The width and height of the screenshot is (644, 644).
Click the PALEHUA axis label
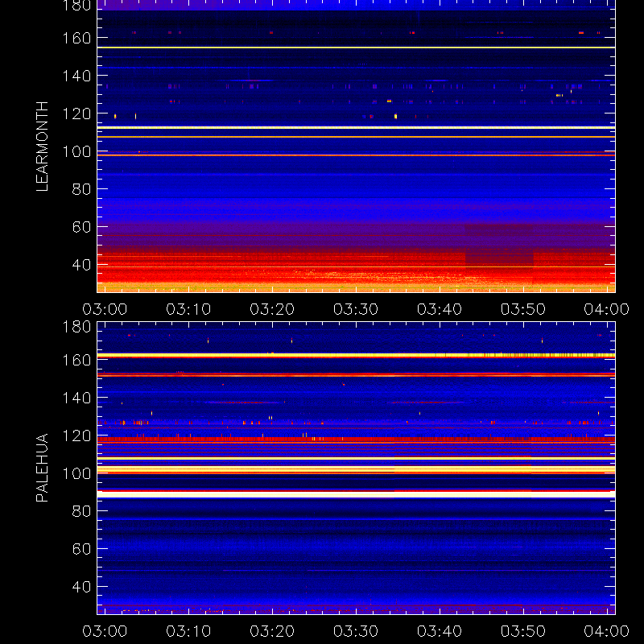(x=42, y=468)
